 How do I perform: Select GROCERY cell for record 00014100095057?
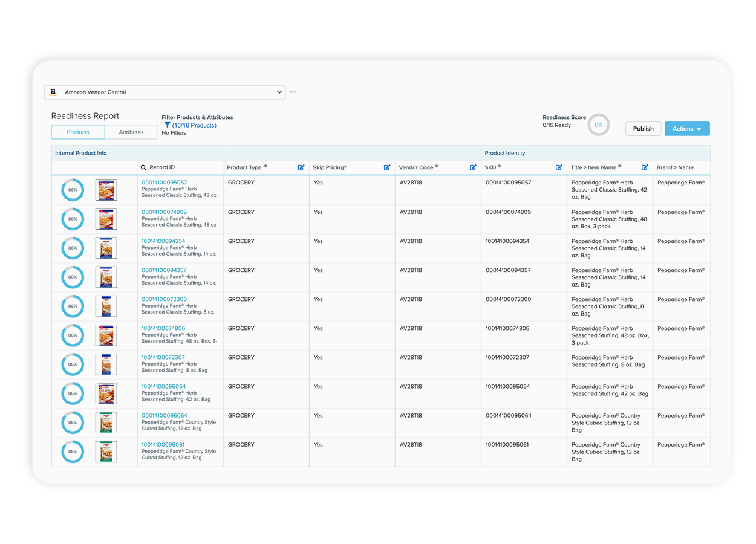pyautogui.click(x=266, y=190)
